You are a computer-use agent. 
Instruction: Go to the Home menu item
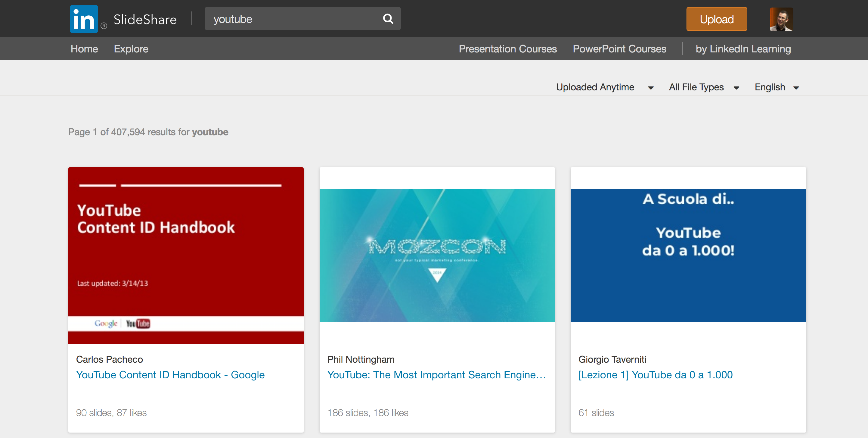84,49
